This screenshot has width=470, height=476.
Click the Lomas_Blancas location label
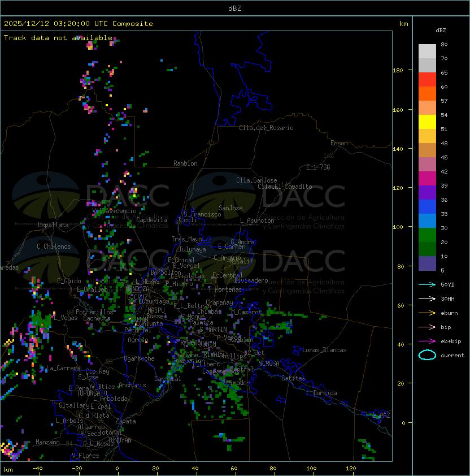pos(324,350)
